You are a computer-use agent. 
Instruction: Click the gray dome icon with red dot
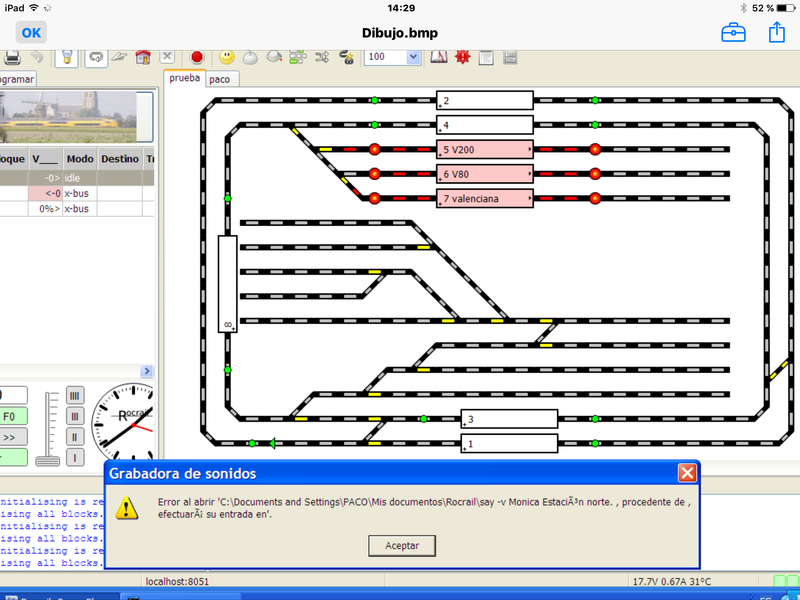274,57
